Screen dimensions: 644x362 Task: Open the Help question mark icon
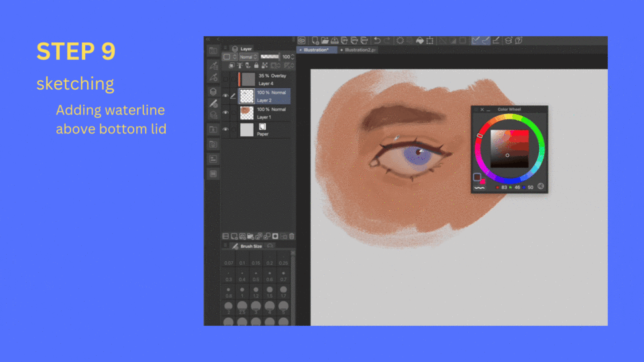pyautogui.click(x=519, y=40)
